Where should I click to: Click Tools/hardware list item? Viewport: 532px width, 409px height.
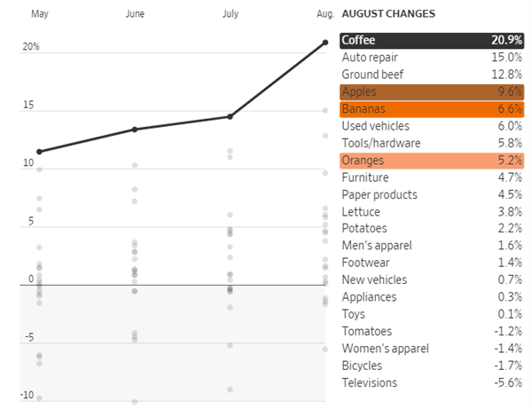tap(426, 143)
